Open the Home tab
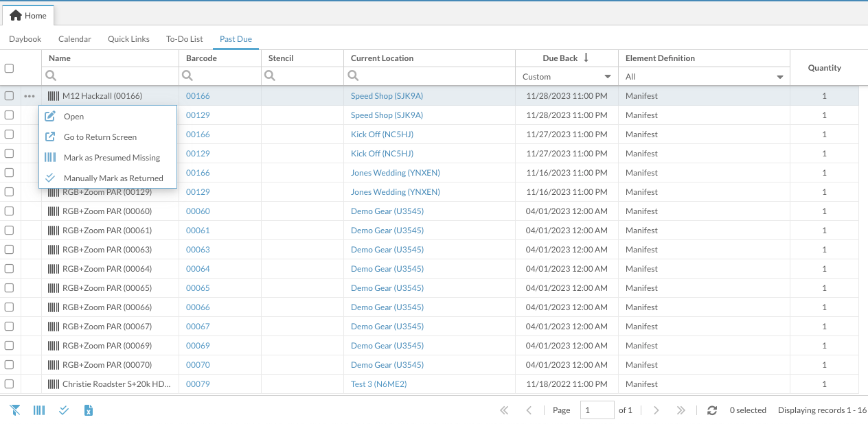Screen dimensions: 868x424 point(28,15)
